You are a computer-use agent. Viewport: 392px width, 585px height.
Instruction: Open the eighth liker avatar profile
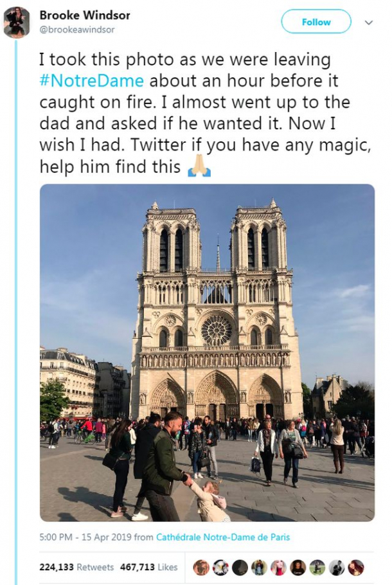(x=336, y=567)
